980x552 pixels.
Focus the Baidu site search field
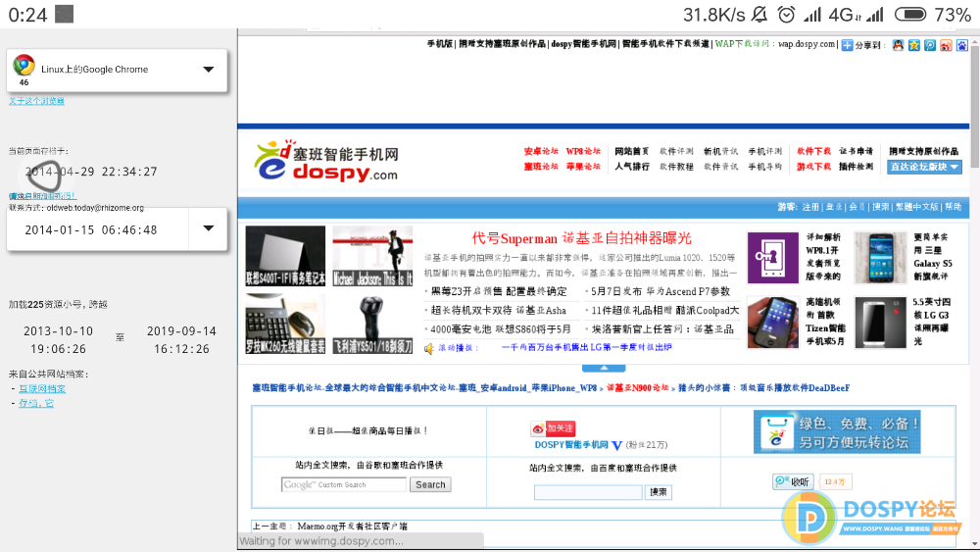tap(588, 492)
